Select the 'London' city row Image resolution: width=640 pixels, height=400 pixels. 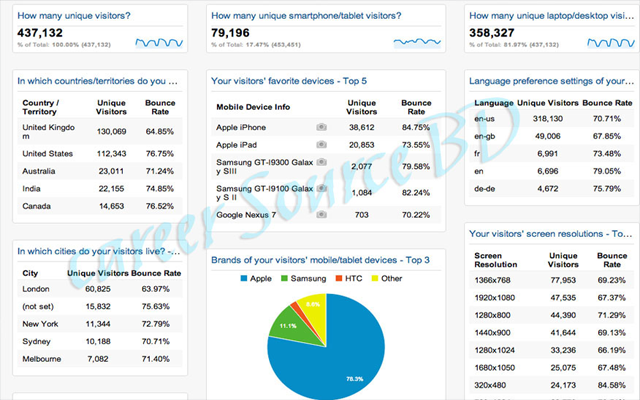pyautogui.click(x=100, y=289)
